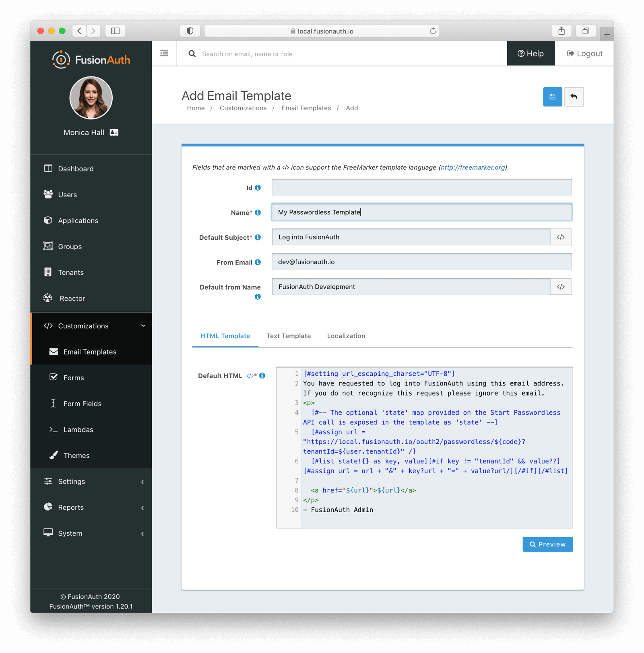Click the Default Subject input field
The width and height of the screenshot is (644, 653).
point(411,237)
